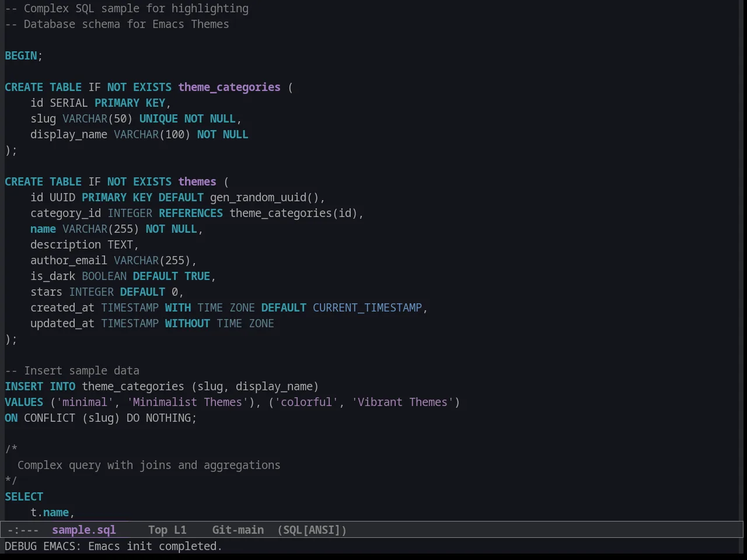Click NOTHING in DO NOTHING clause

click(x=169, y=418)
